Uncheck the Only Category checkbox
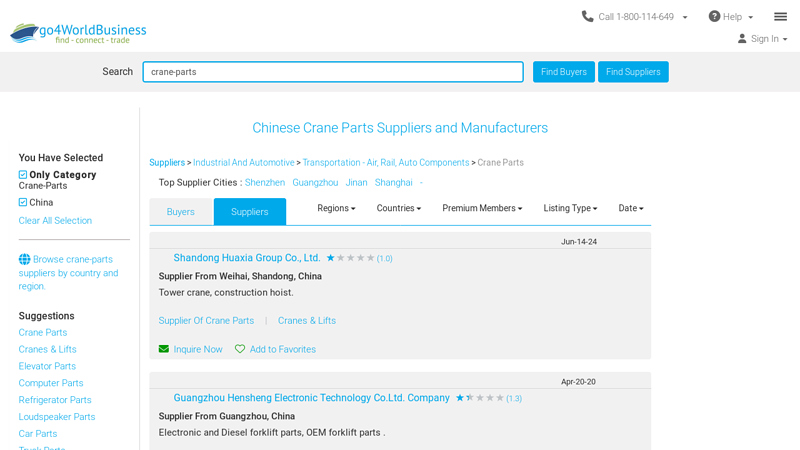The height and width of the screenshot is (450, 800). (x=23, y=174)
